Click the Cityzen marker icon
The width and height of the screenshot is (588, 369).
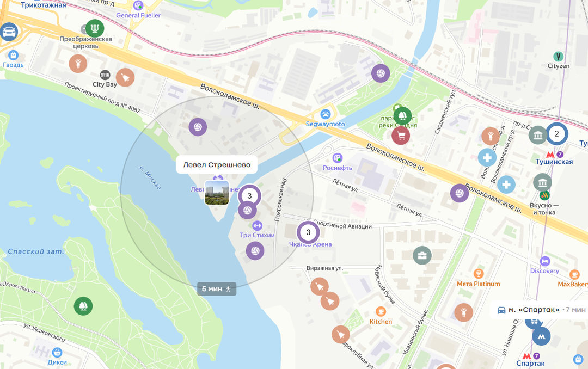click(x=559, y=57)
